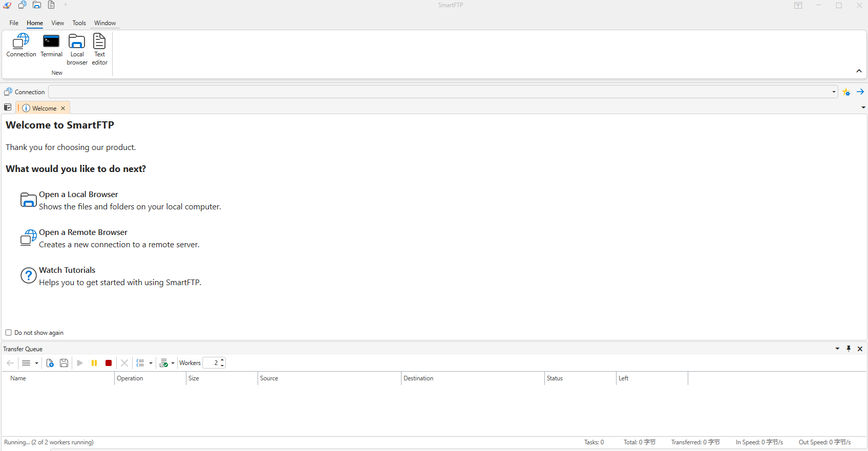This screenshot has height=451, width=868.
Task: Click the remote browser globe icon on welcome page
Action: point(28,238)
